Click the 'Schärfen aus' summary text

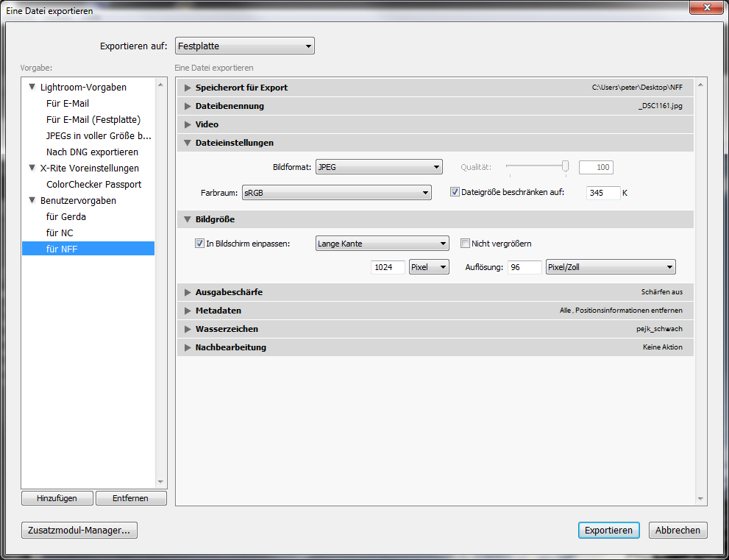coord(661,292)
